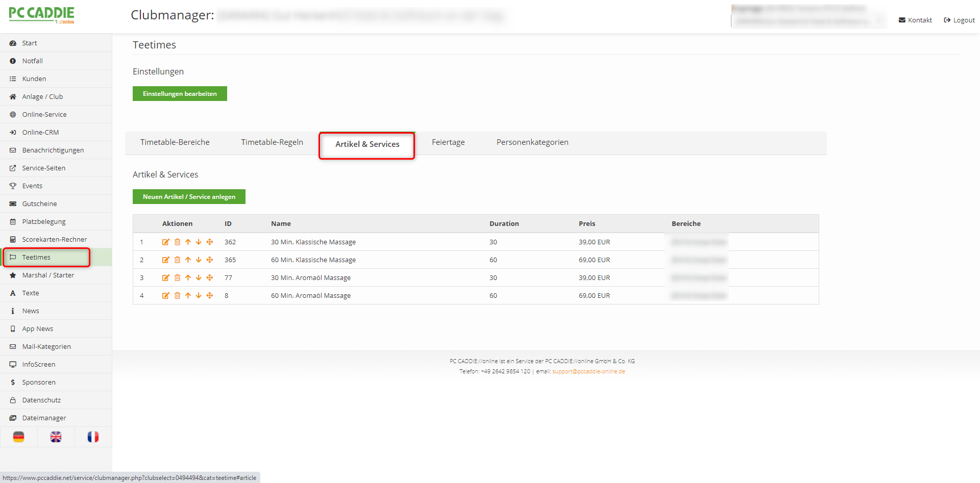Screen dimensions: 980x483
Task: Edit the 30 Min. Aromaöl Massage article
Action: (165, 278)
